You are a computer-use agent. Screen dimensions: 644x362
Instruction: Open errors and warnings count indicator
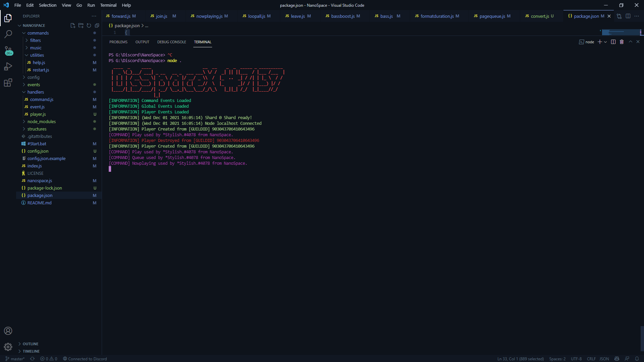49,359
